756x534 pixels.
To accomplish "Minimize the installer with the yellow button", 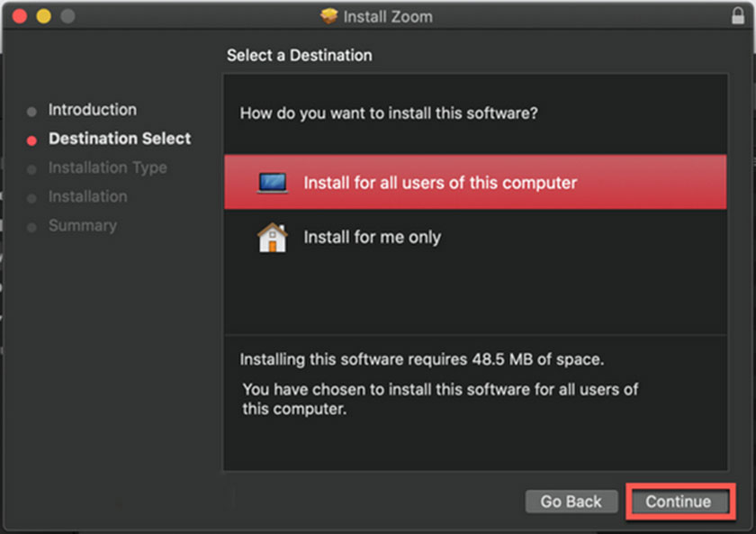I will [43, 16].
